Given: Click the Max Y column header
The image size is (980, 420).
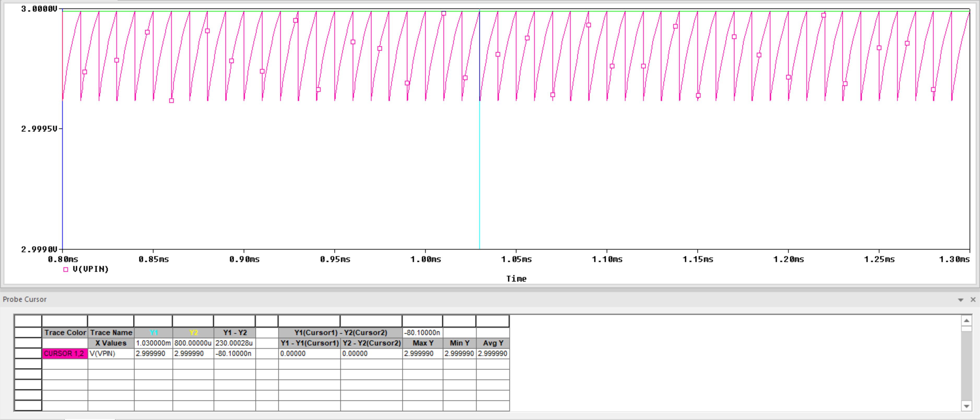Looking at the screenshot, I should tap(423, 343).
